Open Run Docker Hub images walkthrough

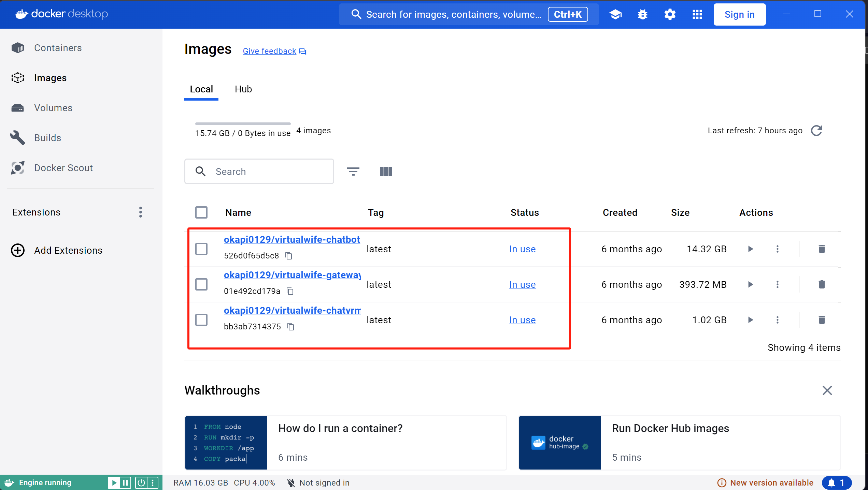tap(680, 443)
